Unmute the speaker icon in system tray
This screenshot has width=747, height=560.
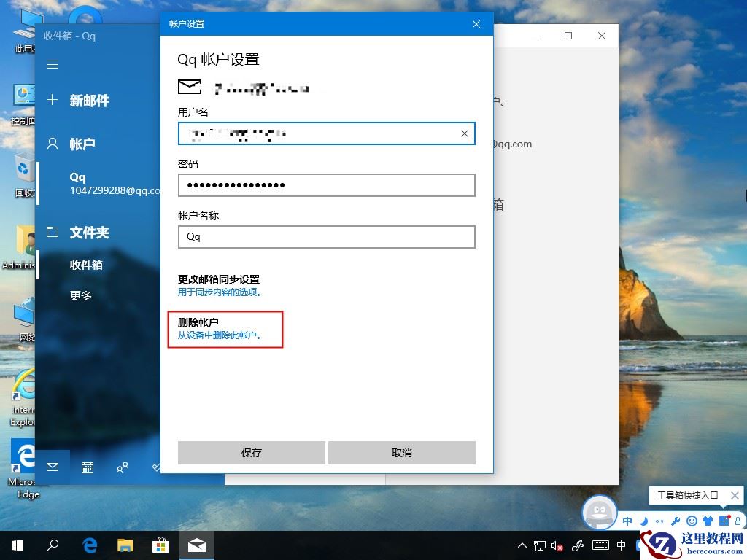[x=556, y=545]
